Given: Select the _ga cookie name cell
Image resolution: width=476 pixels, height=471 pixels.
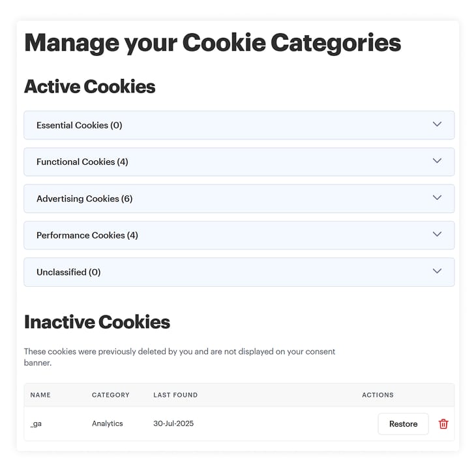Looking at the screenshot, I should tap(36, 423).
